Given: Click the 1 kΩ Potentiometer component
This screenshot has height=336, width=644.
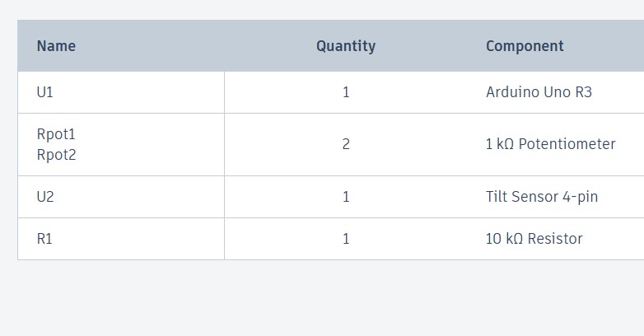Looking at the screenshot, I should pyautogui.click(x=550, y=144).
